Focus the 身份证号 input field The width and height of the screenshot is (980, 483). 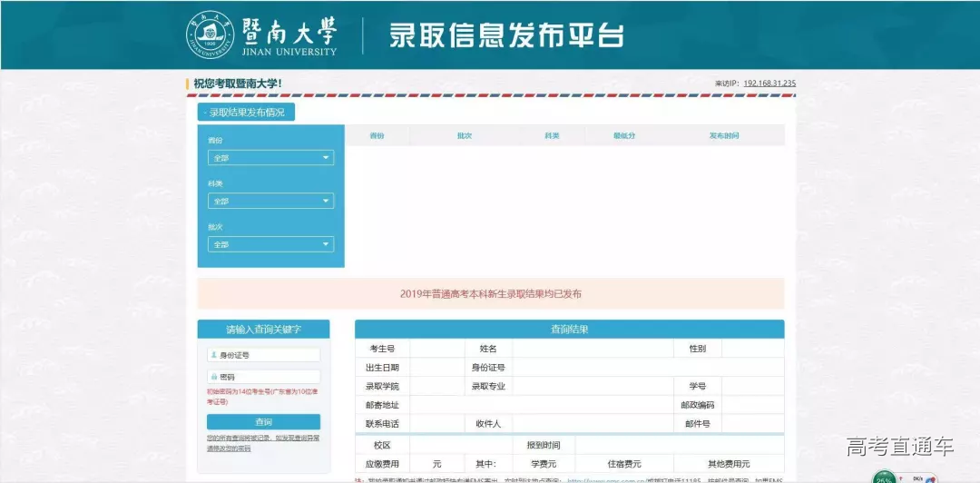click(x=268, y=355)
